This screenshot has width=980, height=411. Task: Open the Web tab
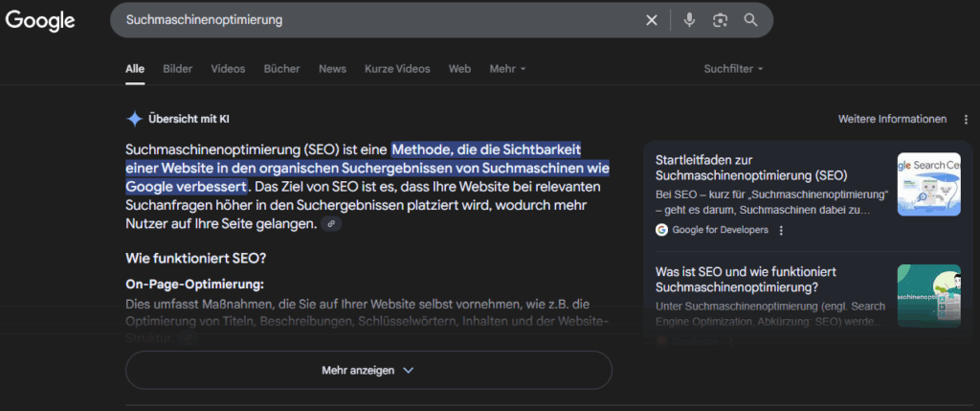click(459, 69)
